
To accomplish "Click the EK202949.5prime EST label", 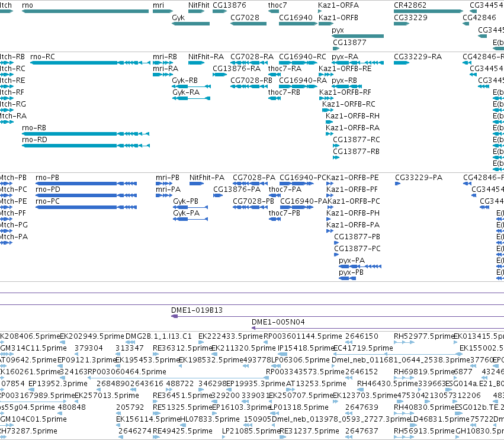I will [x=92, y=336].
